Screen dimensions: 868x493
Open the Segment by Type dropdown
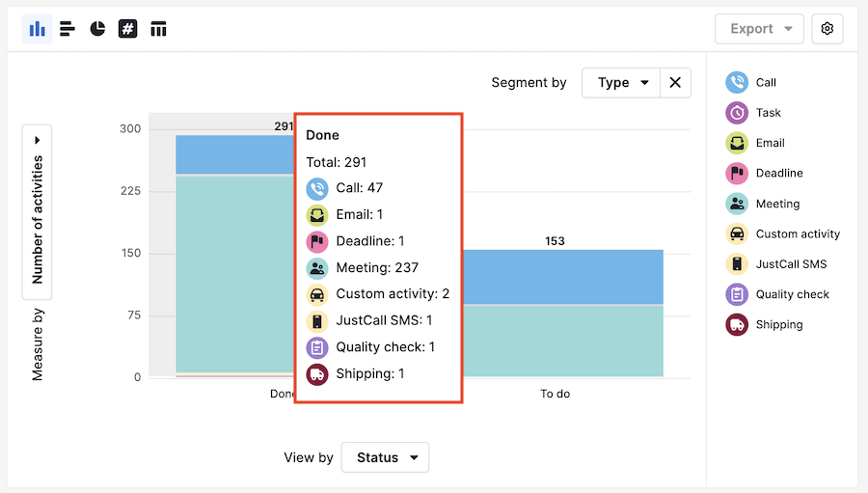pos(621,83)
